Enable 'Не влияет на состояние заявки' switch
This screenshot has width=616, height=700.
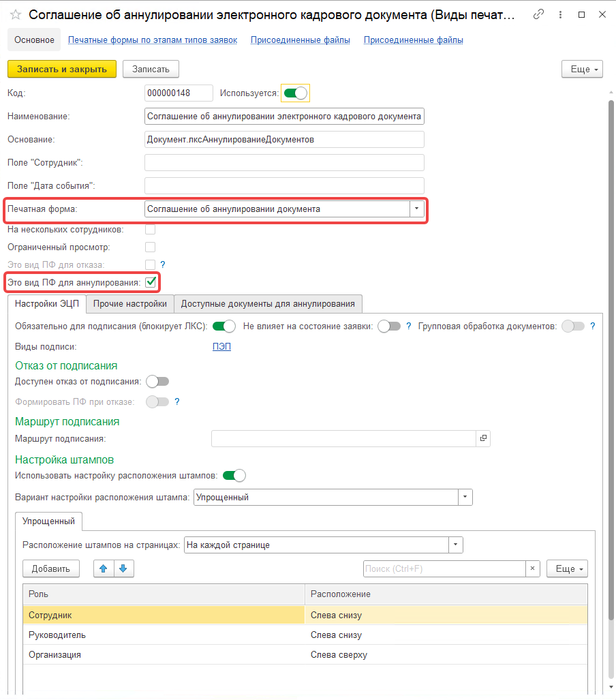[x=389, y=326]
